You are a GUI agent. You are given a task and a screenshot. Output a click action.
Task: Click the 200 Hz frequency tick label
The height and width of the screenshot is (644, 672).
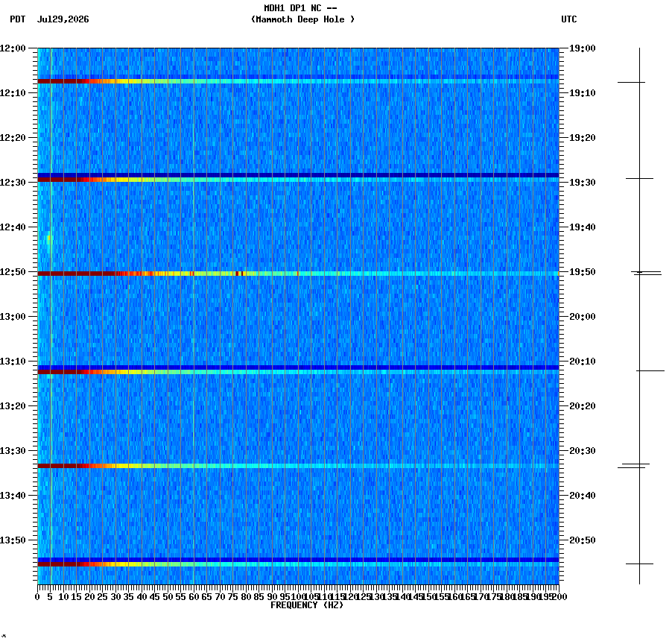click(560, 597)
